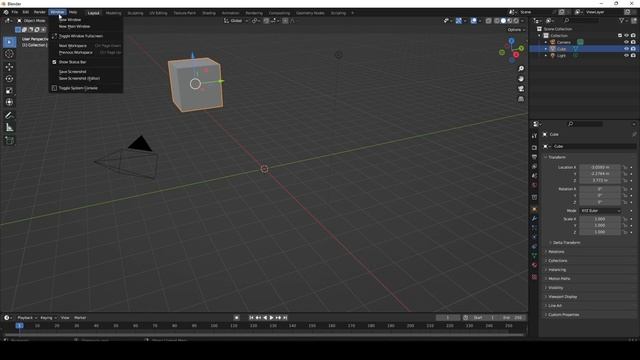Select the Move tool
Image resolution: width=640 pixels, height=360 pixels.
pos(9,67)
